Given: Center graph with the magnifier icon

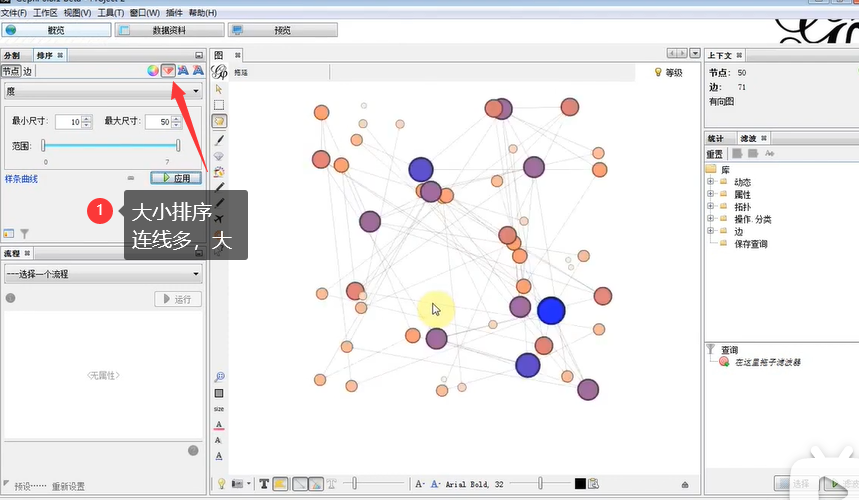Looking at the screenshot, I should point(219,377).
